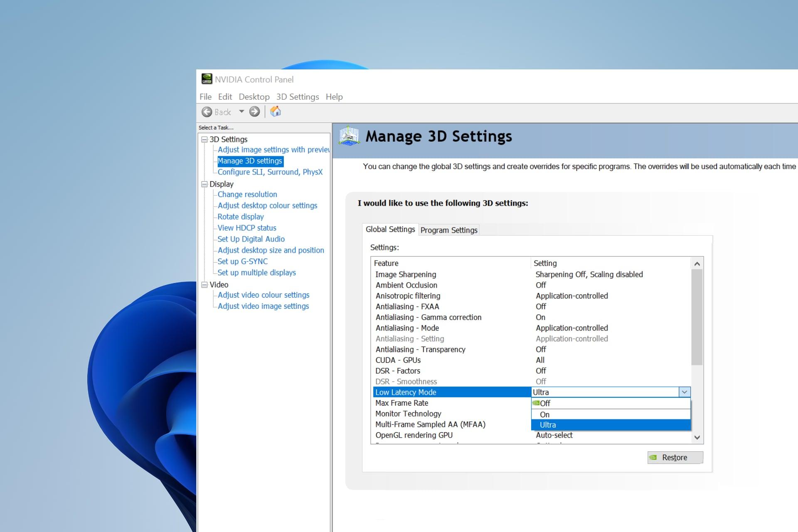Image resolution: width=798 pixels, height=532 pixels.
Task: Open the Low Latency Mode dropdown
Action: point(684,392)
